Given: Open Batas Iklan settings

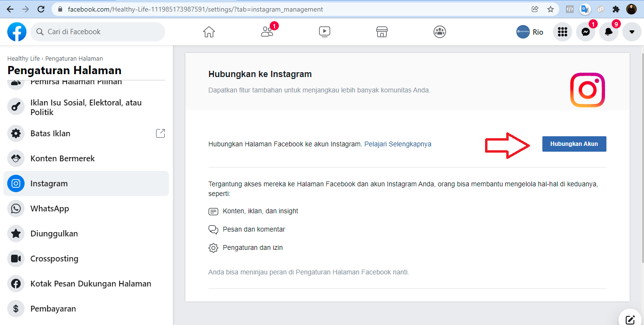Looking at the screenshot, I should coord(86,133).
